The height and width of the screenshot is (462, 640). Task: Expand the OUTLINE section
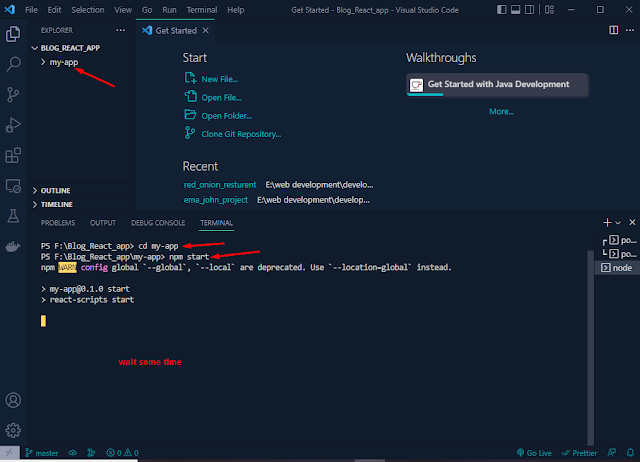(82, 191)
